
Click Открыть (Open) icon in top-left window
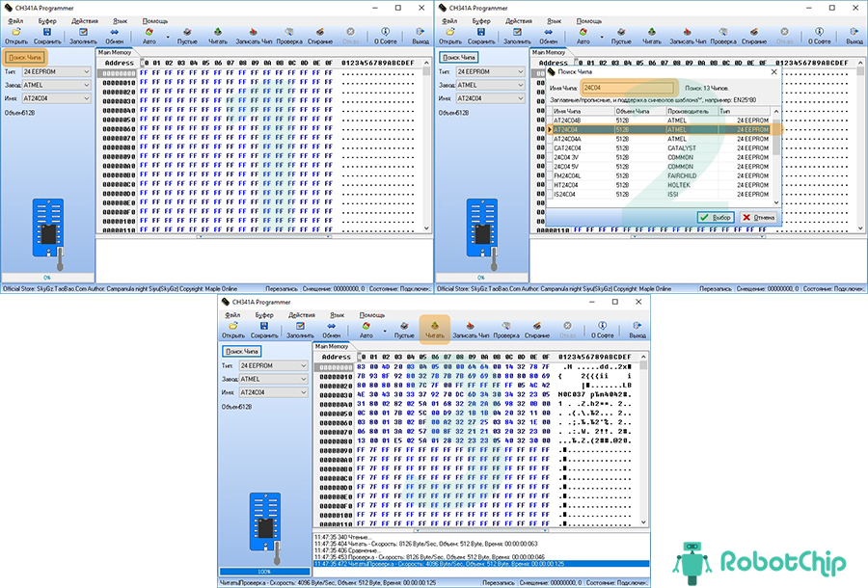pyautogui.click(x=16, y=36)
